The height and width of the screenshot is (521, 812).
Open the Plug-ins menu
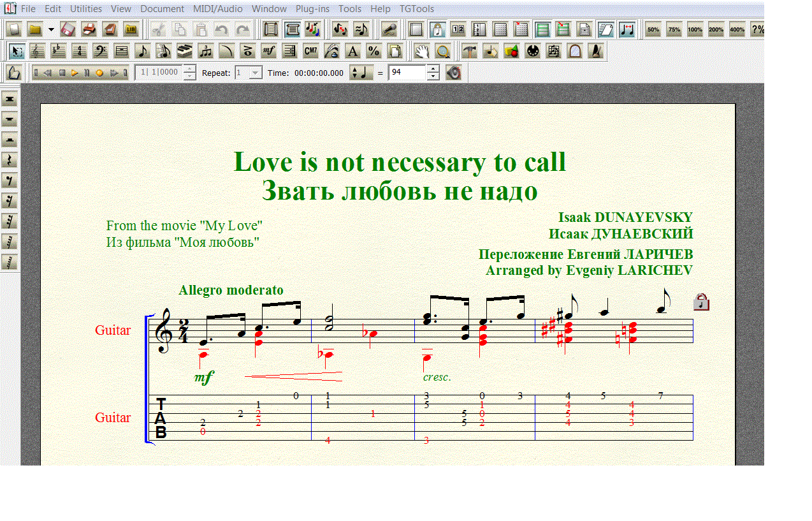312,9
